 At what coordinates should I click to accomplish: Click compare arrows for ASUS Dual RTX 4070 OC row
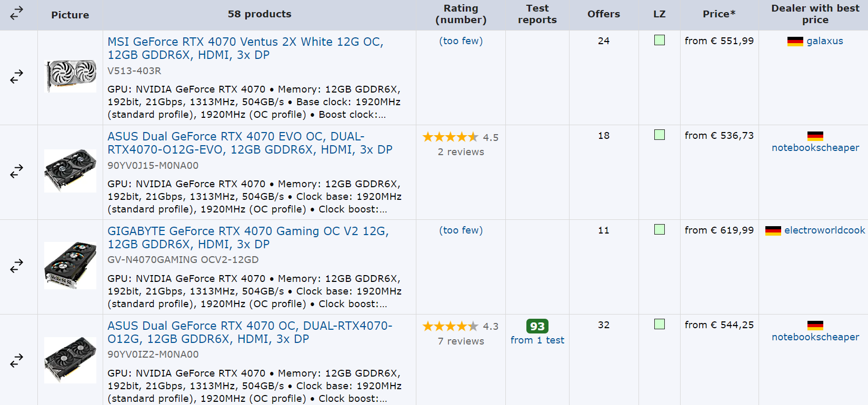[17, 361]
